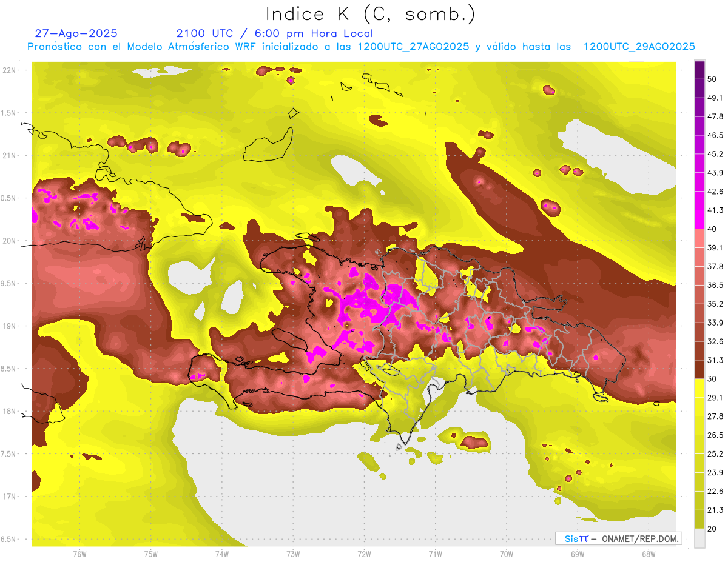Screen dimensions: 728x562
Task: Click the '33.9' colorbar label
Action: pos(715,323)
